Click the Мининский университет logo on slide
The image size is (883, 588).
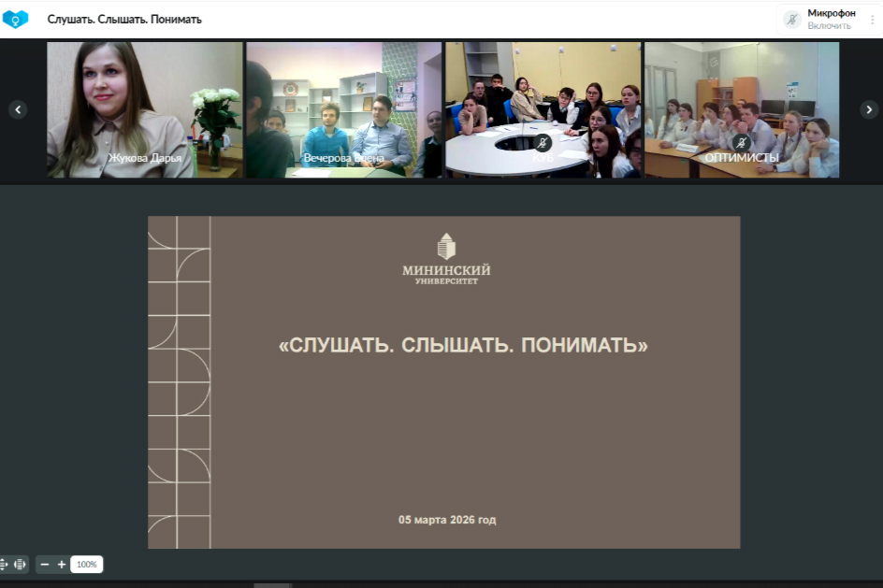446,259
